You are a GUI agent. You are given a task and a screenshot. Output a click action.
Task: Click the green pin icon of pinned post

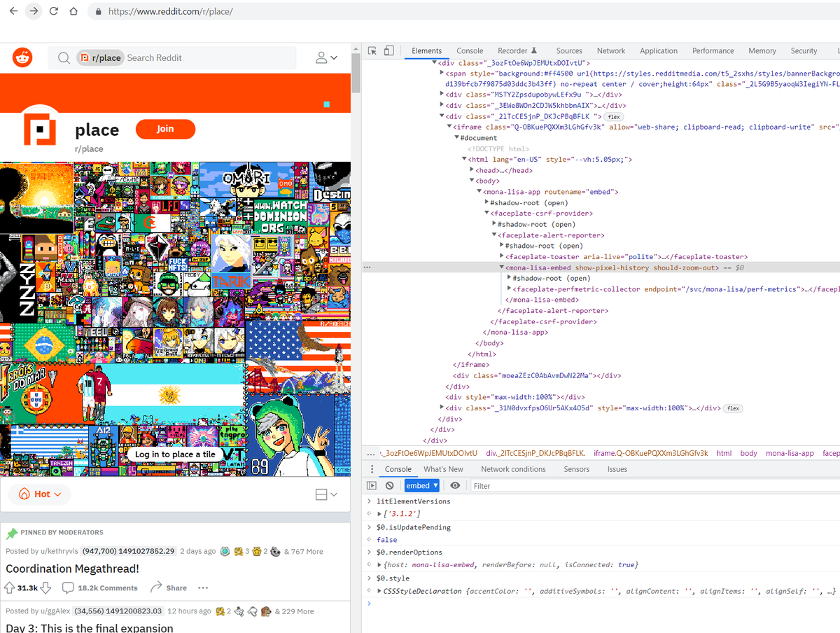coord(11,533)
